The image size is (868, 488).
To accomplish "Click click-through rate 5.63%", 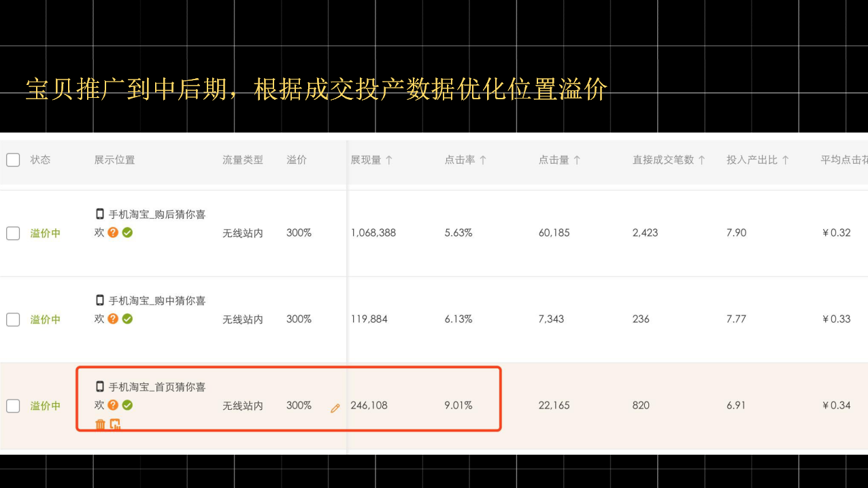I will tap(458, 232).
